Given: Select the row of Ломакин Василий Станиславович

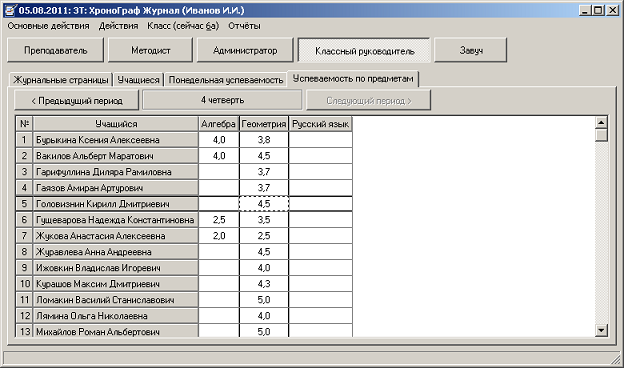Looking at the screenshot, I should click(x=184, y=300).
